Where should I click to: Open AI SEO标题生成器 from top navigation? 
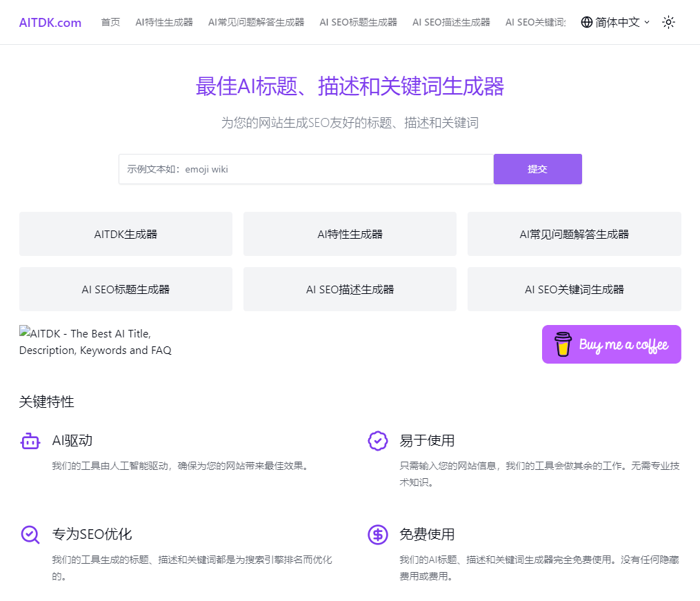click(358, 22)
